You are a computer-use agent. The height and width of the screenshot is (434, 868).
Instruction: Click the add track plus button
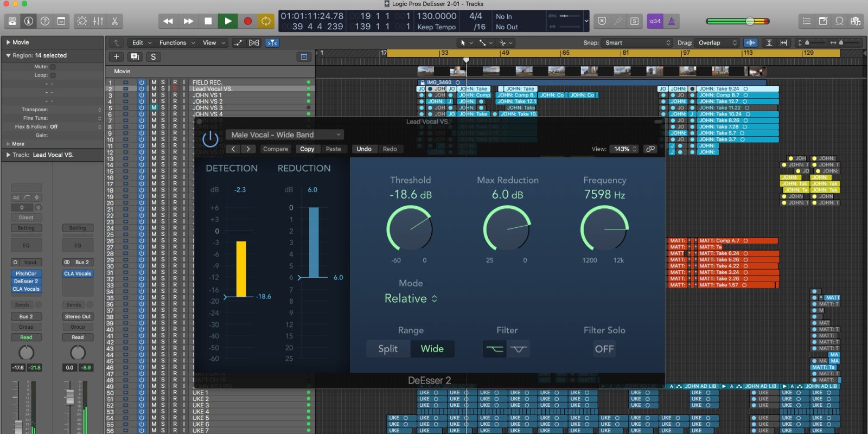pos(116,56)
